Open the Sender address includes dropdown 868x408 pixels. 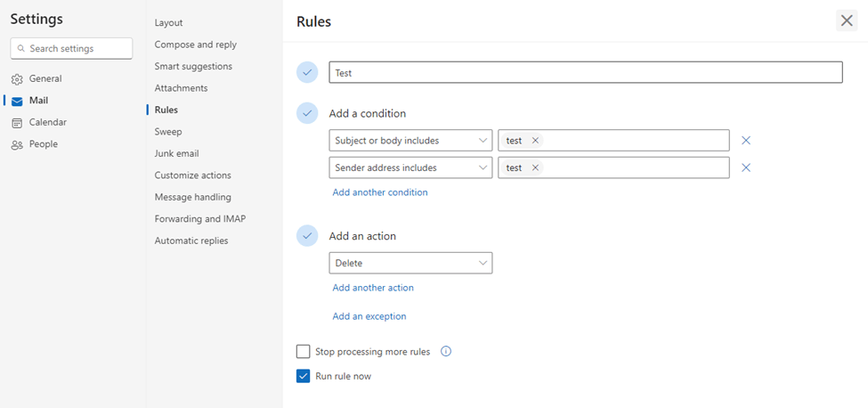coord(410,167)
